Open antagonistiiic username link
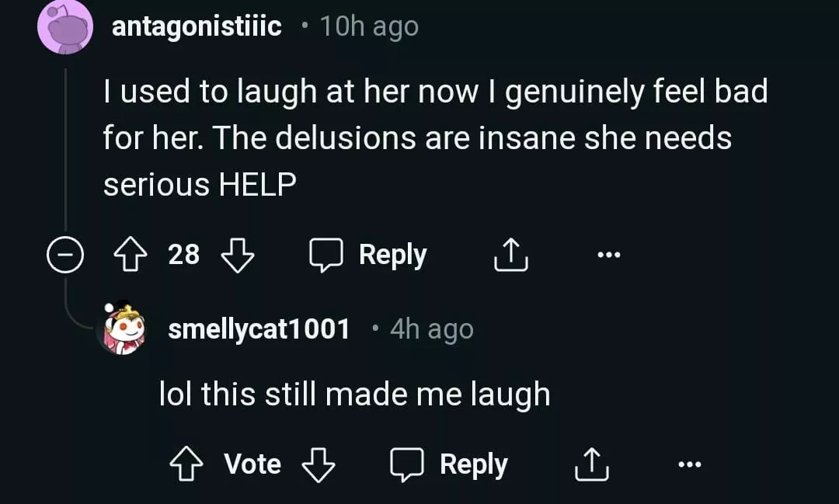Image resolution: width=839 pixels, height=504 pixels. pyautogui.click(x=197, y=27)
